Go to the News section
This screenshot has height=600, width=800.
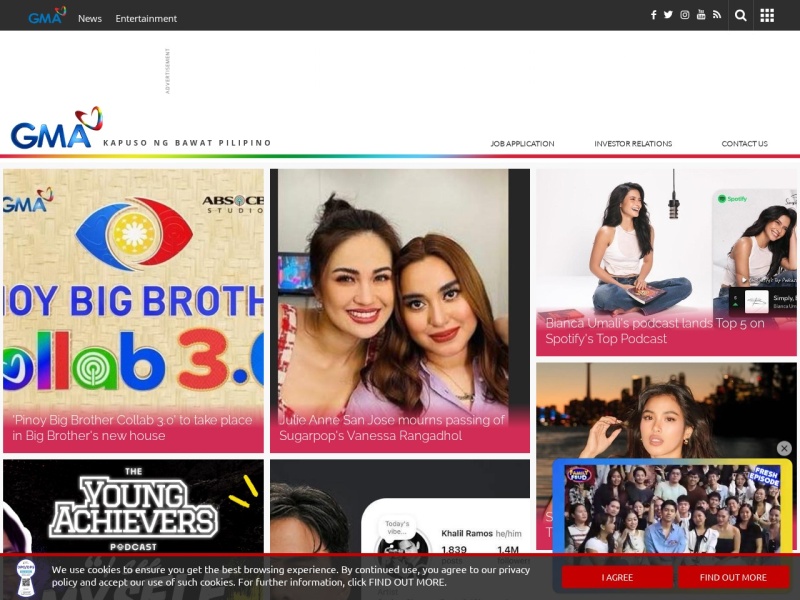click(90, 18)
